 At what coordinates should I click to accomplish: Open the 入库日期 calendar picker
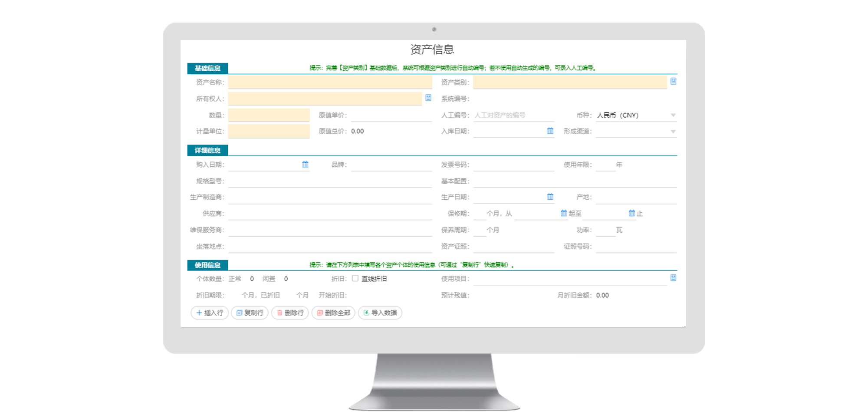coord(550,131)
